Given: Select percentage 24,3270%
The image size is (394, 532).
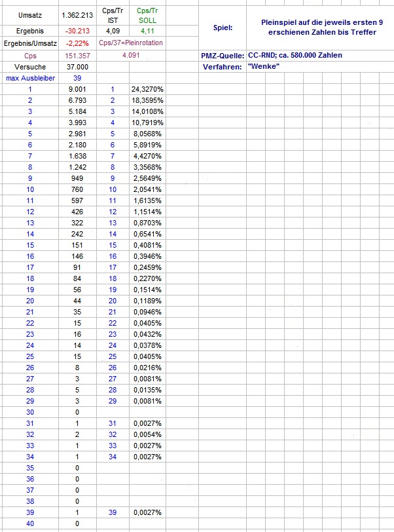Looking at the screenshot, I should tap(147, 89).
